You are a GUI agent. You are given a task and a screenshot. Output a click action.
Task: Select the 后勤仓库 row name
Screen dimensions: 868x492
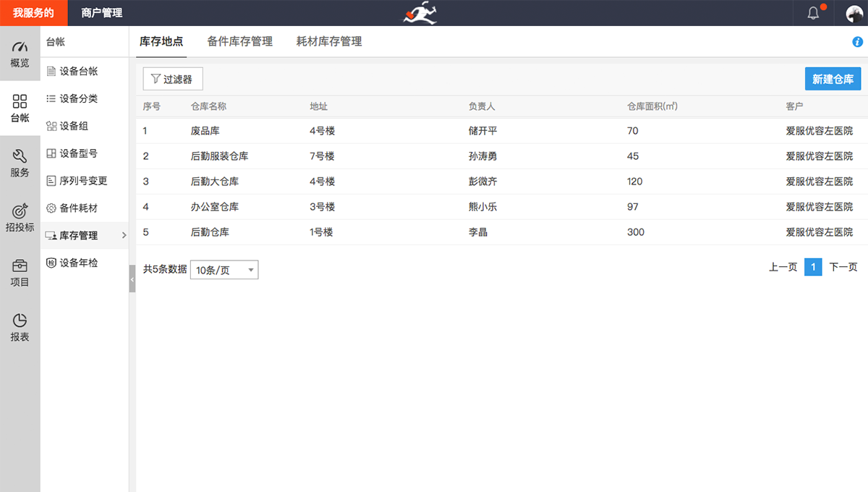tap(210, 232)
